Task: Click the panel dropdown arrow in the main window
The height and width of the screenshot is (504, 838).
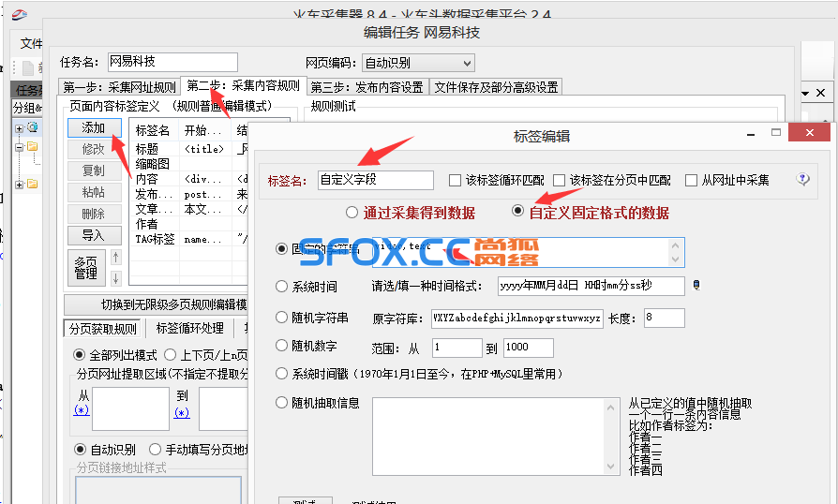Action: tap(805, 93)
